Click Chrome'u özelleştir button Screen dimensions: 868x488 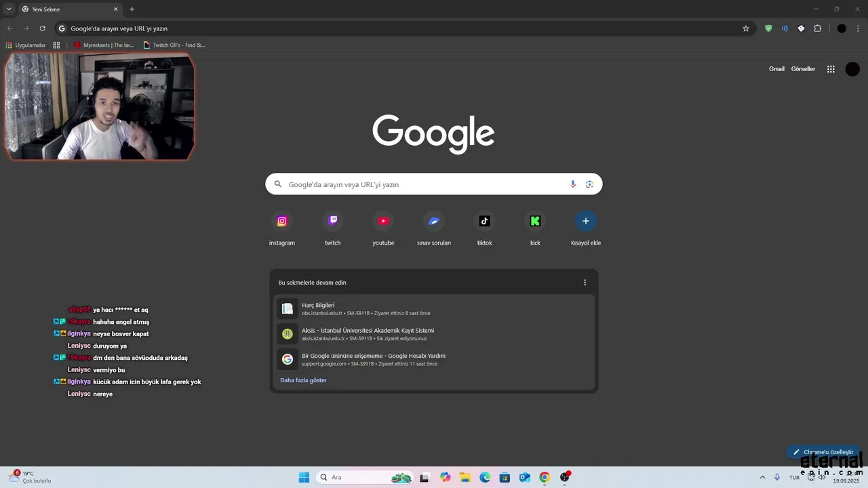[823, 452]
